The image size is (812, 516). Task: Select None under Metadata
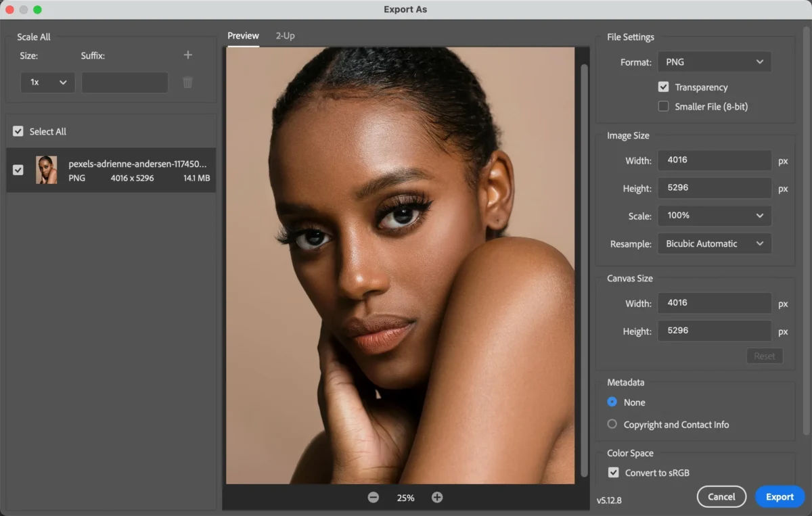(x=612, y=402)
